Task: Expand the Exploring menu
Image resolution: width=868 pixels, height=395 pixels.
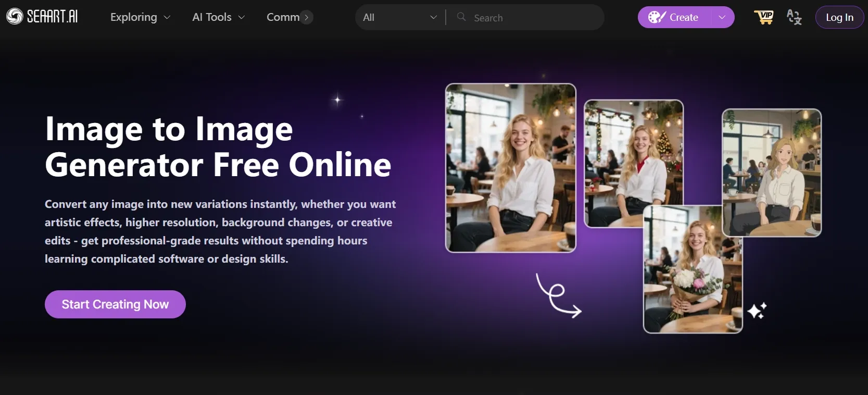Action: pyautogui.click(x=140, y=17)
